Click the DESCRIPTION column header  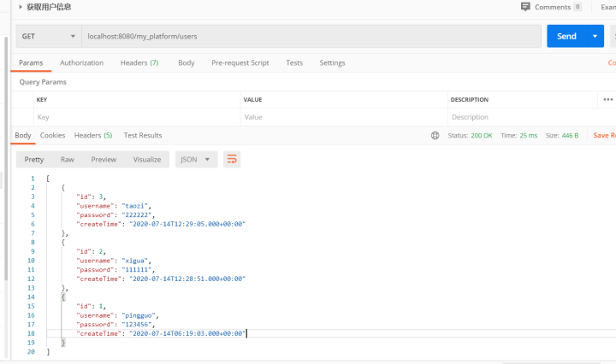tap(470, 100)
